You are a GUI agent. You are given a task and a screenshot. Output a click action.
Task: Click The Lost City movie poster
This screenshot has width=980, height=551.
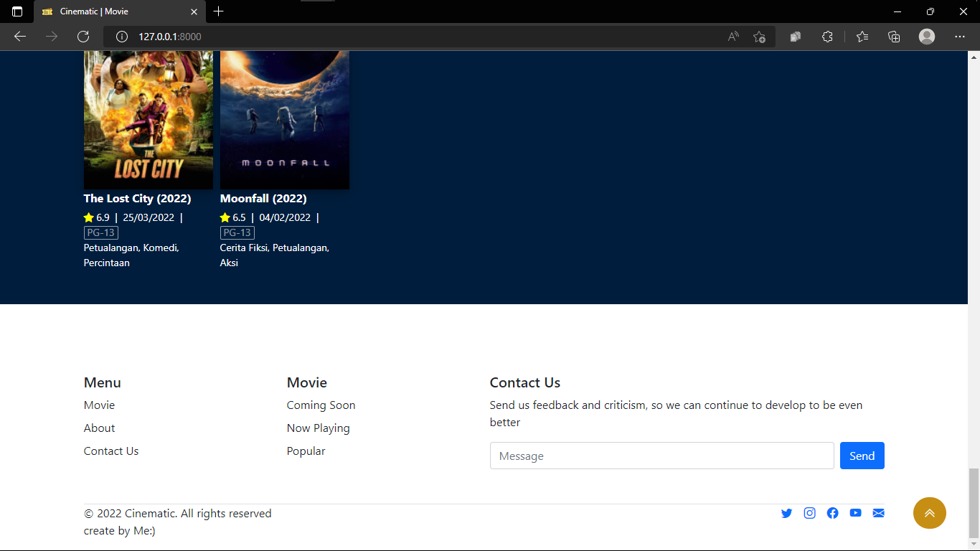(x=149, y=120)
